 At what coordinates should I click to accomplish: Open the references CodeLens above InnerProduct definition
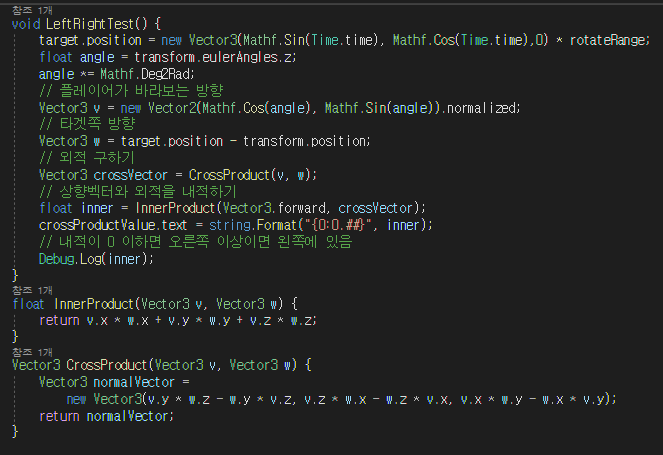pyautogui.click(x=32, y=290)
